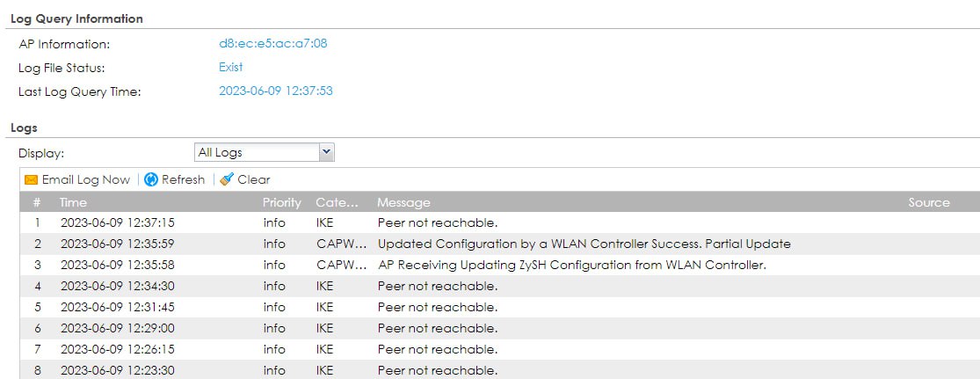
Task: Click AP MAC address d8:ec:e5:ac:a7:08
Action: coord(272,43)
